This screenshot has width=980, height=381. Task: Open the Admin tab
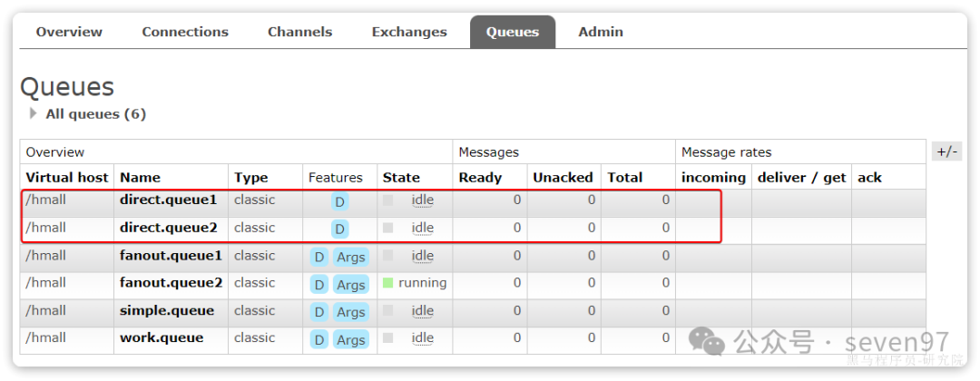pos(601,32)
